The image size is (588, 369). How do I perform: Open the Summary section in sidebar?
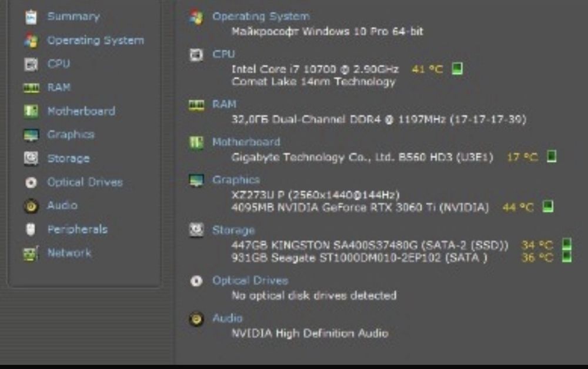(73, 16)
